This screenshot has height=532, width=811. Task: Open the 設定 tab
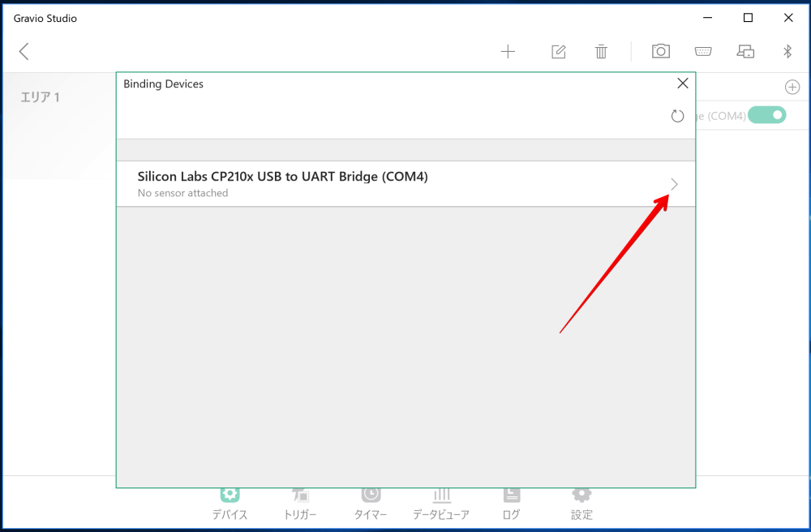pyautogui.click(x=581, y=504)
